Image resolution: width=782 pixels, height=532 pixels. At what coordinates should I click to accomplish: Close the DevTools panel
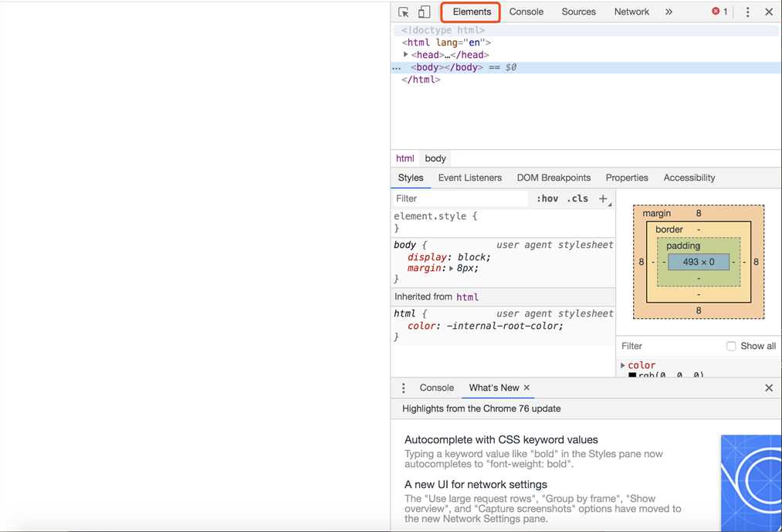769,12
